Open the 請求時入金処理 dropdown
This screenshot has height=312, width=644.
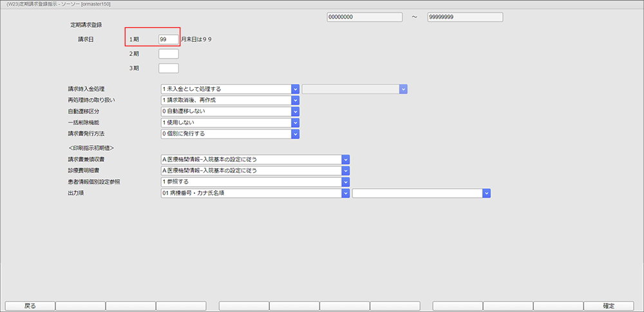tap(296, 89)
